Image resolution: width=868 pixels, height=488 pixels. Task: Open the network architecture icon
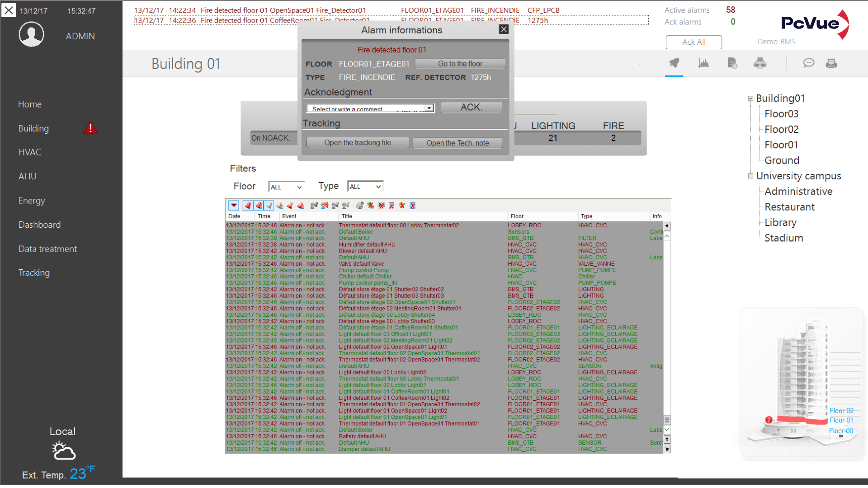760,63
